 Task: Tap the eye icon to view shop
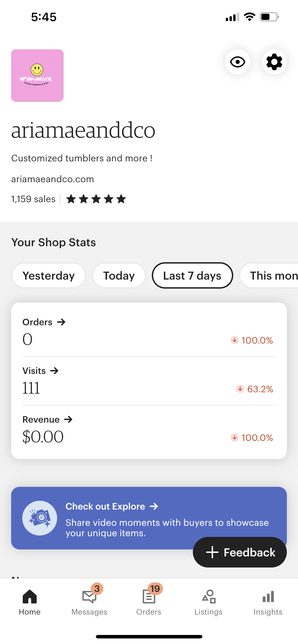[237, 62]
